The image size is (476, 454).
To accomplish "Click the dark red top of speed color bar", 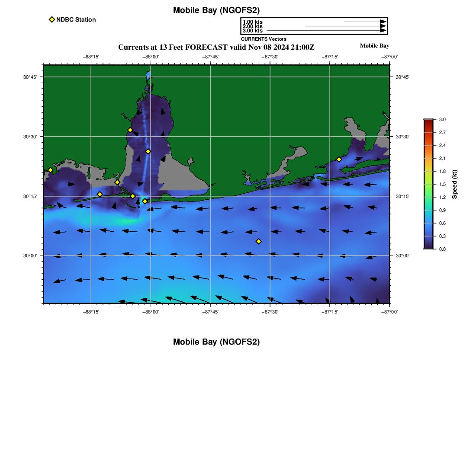I will [x=428, y=121].
